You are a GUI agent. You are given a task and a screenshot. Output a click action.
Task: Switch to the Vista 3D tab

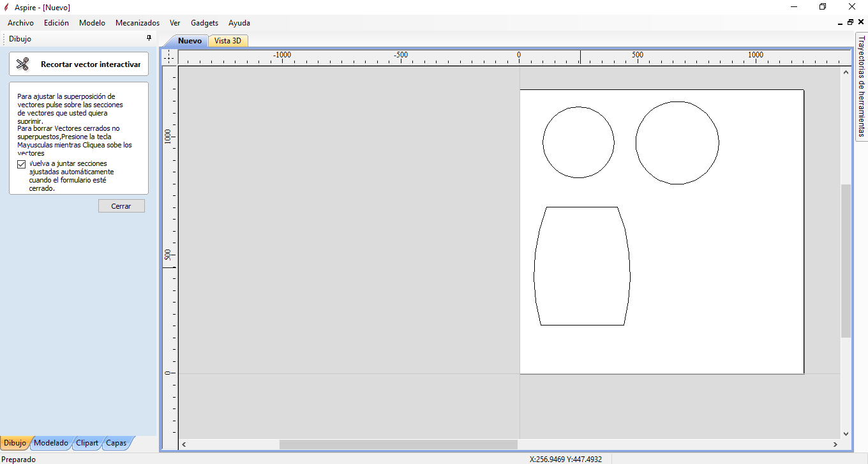[228, 41]
